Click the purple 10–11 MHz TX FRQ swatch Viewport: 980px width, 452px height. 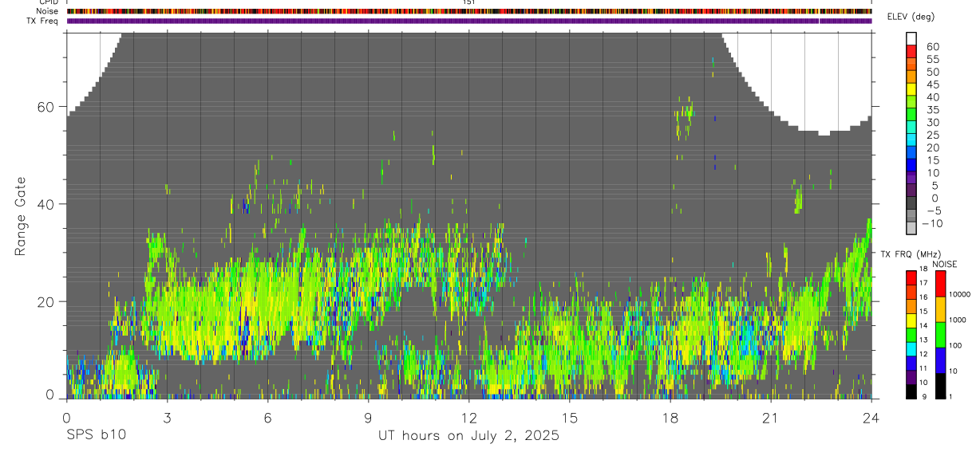tap(911, 378)
